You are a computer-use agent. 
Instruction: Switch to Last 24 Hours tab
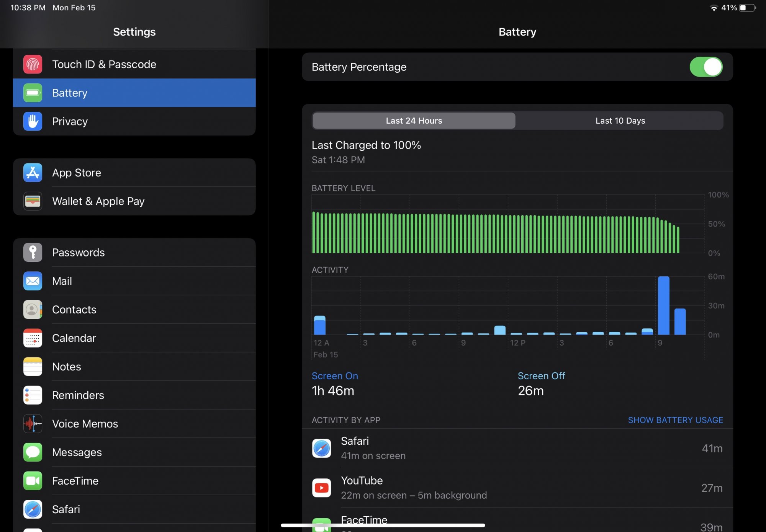point(414,120)
